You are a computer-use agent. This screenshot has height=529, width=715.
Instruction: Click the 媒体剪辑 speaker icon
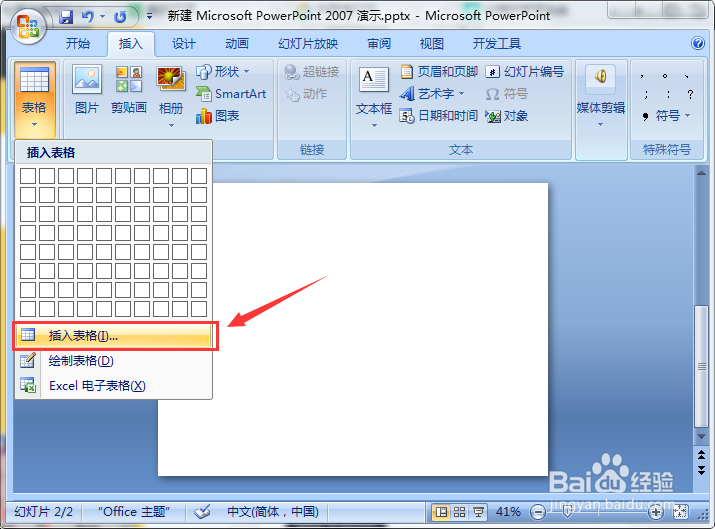point(601,77)
